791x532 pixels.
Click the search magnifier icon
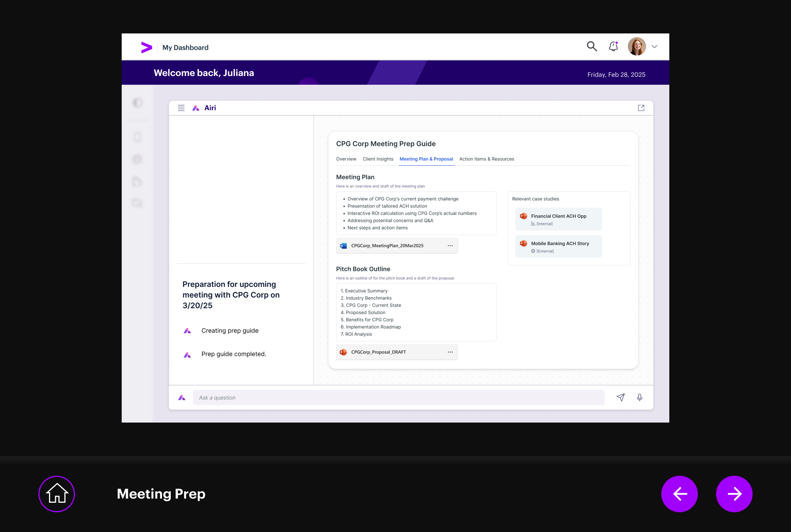[592, 46]
